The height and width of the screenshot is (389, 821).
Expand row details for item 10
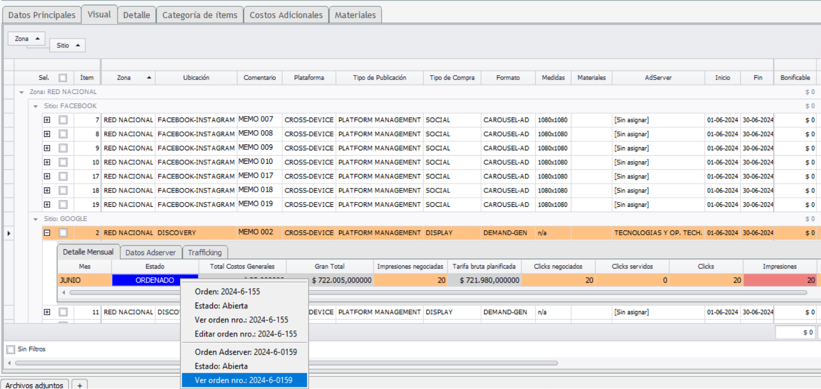(47, 162)
